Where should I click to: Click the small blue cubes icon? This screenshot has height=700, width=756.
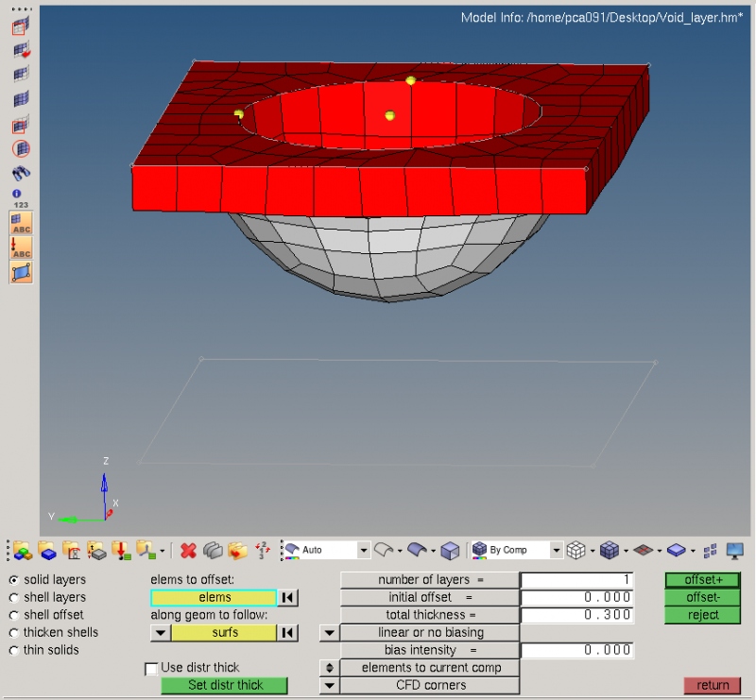click(x=711, y=551)
